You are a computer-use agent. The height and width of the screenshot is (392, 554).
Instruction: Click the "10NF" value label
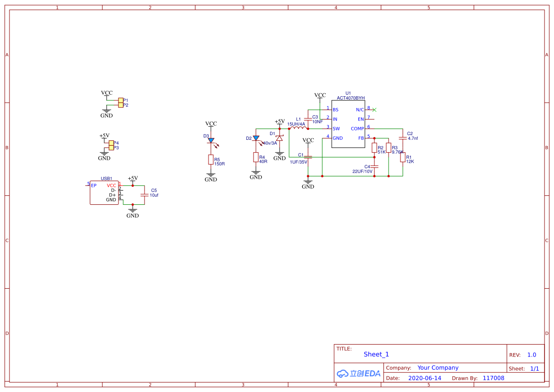click(317, 122)
